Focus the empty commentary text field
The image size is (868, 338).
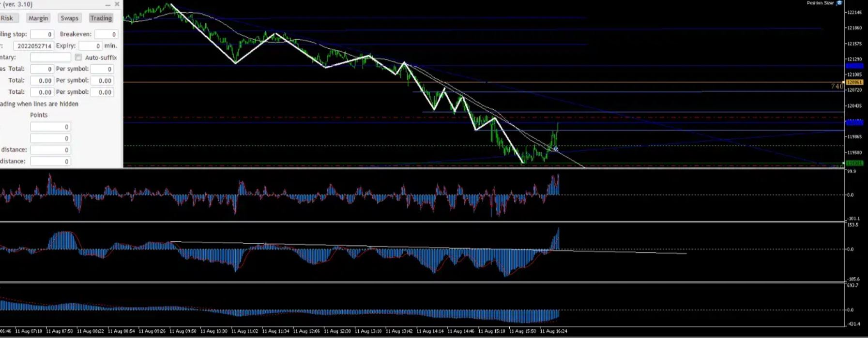(x=51, y=58)
